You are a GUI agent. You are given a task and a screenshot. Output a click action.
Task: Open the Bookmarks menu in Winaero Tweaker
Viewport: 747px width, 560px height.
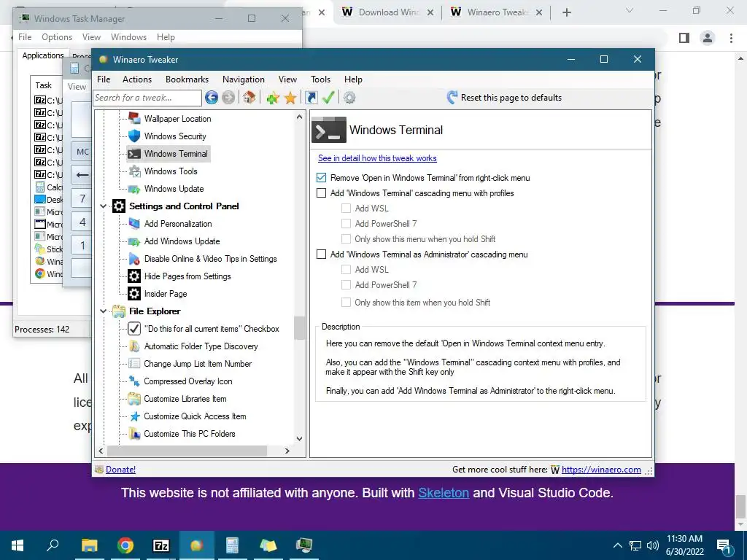(x=187, y=79)
